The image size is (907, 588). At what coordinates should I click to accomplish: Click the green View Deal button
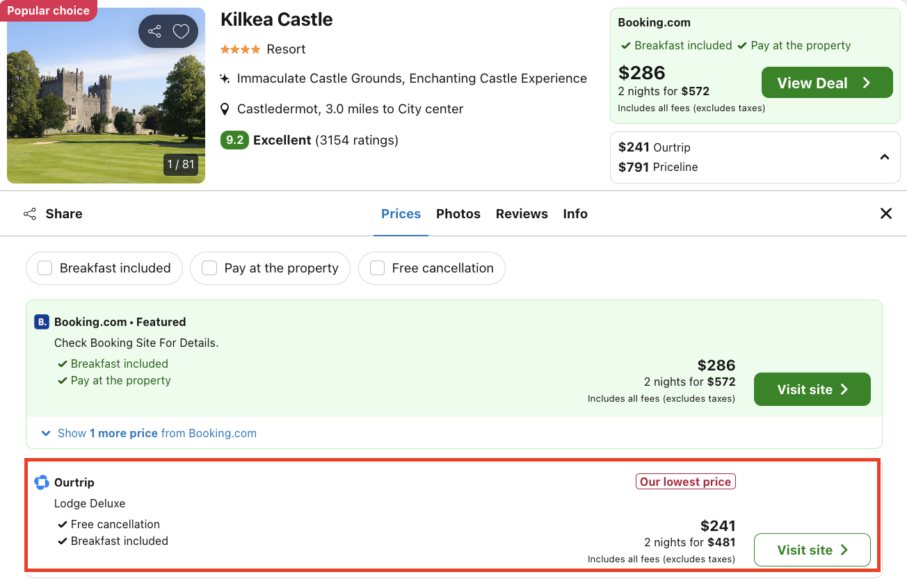827,83
